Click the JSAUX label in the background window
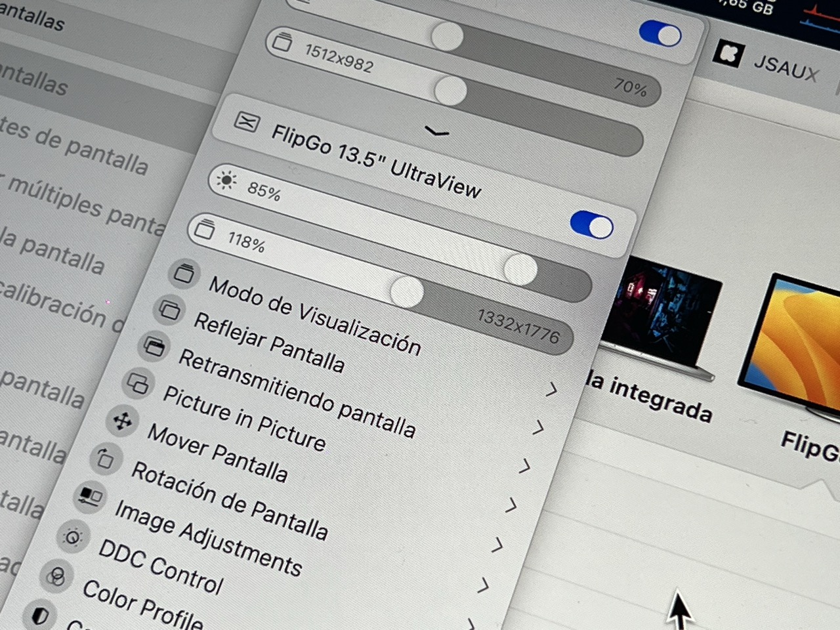 786,68
